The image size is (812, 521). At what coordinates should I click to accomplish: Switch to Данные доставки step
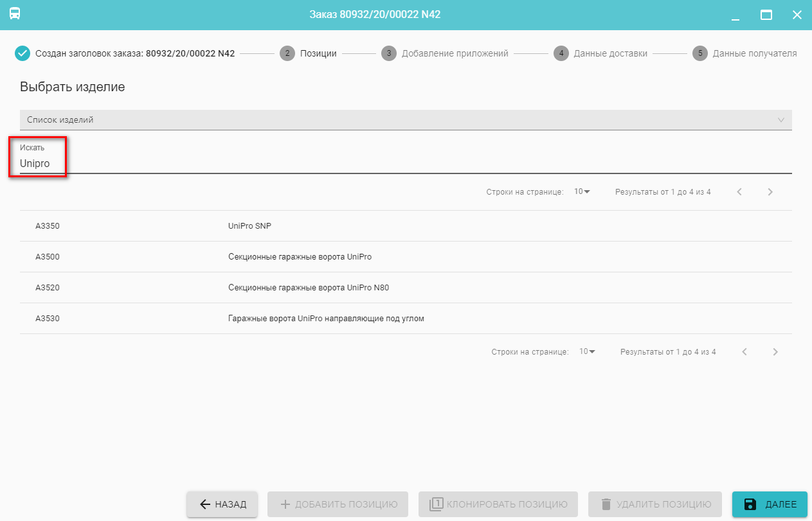tap(610, 53)
